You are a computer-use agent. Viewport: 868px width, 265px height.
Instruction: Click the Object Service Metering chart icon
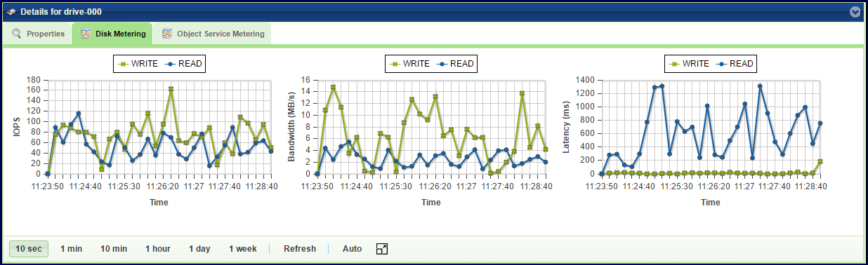(167, 34)
